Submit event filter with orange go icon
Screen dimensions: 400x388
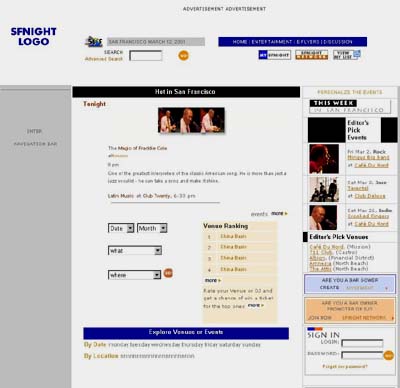click(168, 273)
